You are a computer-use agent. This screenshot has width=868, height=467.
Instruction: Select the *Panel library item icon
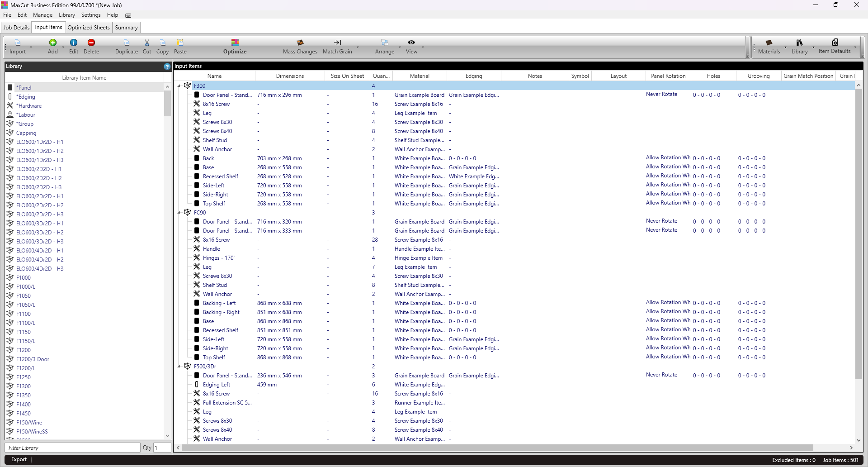tap(10, 87)
